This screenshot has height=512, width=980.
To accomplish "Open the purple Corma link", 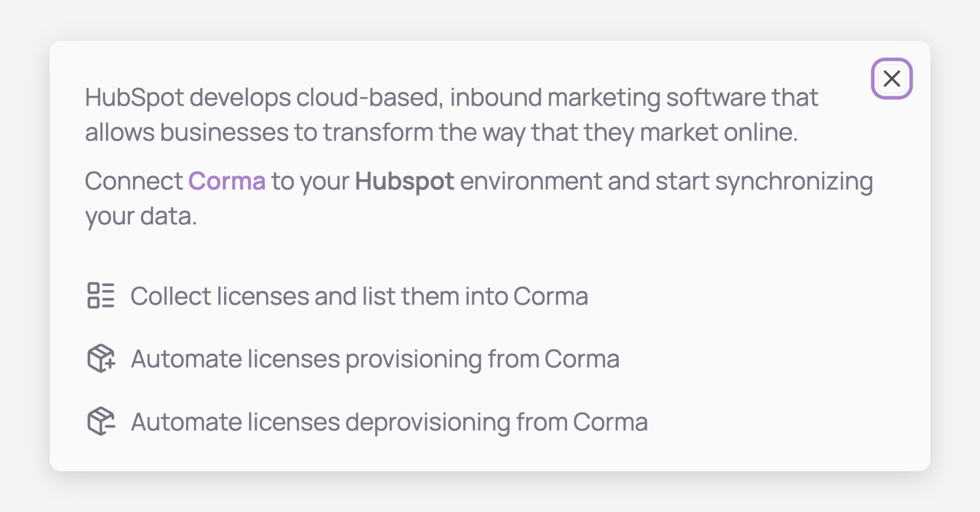I will (227, 181).
